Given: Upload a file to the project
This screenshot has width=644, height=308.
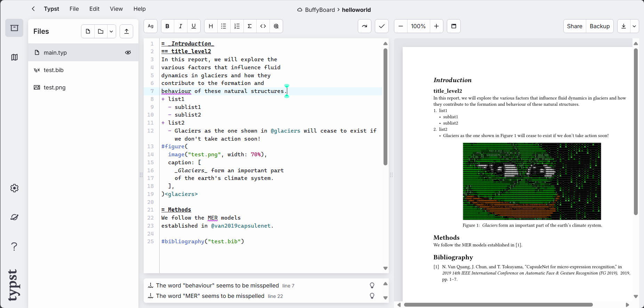Looking at the screenshot, I should tap(127, 31).
